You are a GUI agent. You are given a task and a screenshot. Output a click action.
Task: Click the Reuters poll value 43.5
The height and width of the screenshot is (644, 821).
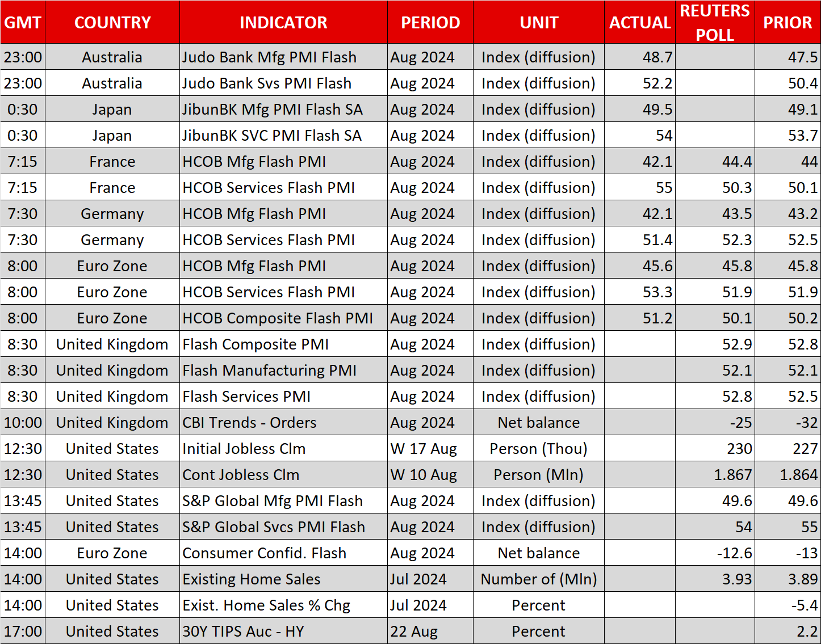736,213
